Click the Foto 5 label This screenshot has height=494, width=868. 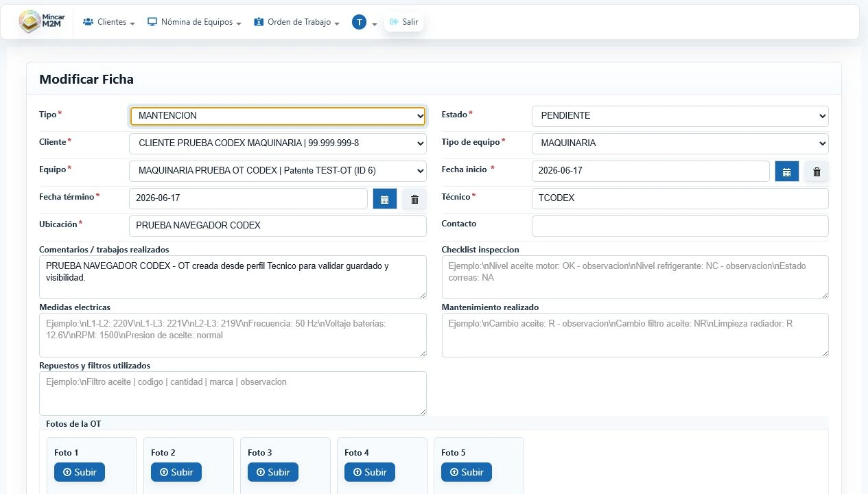454,453
